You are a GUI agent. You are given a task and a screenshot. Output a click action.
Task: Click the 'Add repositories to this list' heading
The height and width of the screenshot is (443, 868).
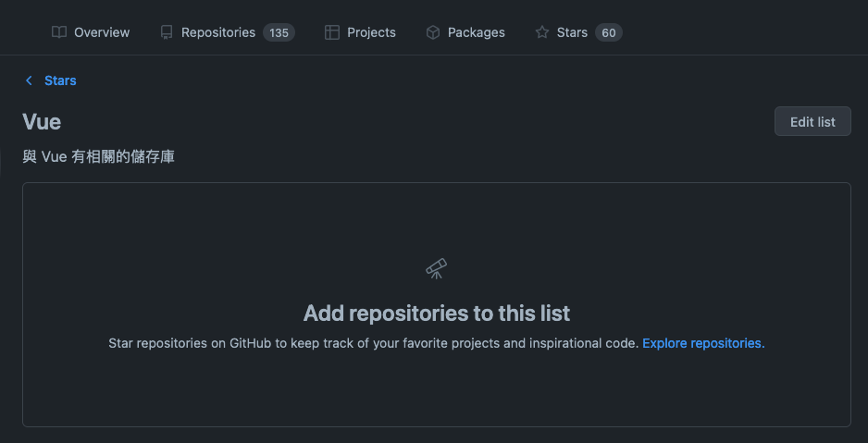437,313
